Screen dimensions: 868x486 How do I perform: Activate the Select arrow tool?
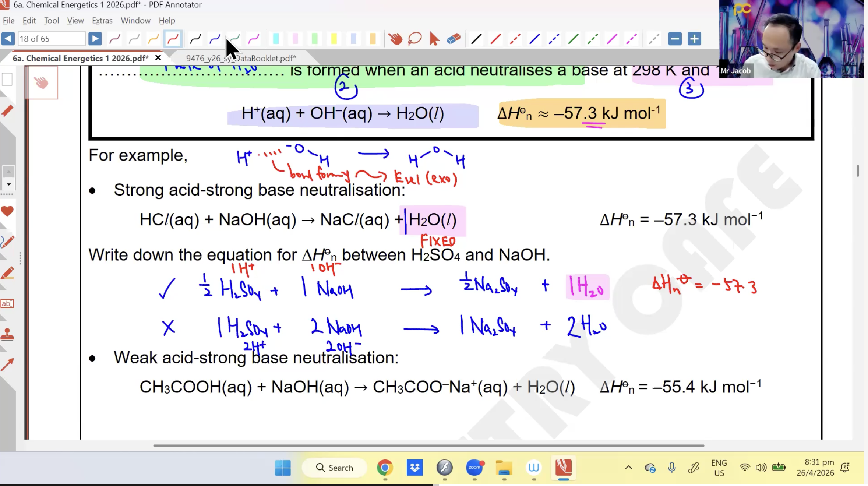coord(434,39)
